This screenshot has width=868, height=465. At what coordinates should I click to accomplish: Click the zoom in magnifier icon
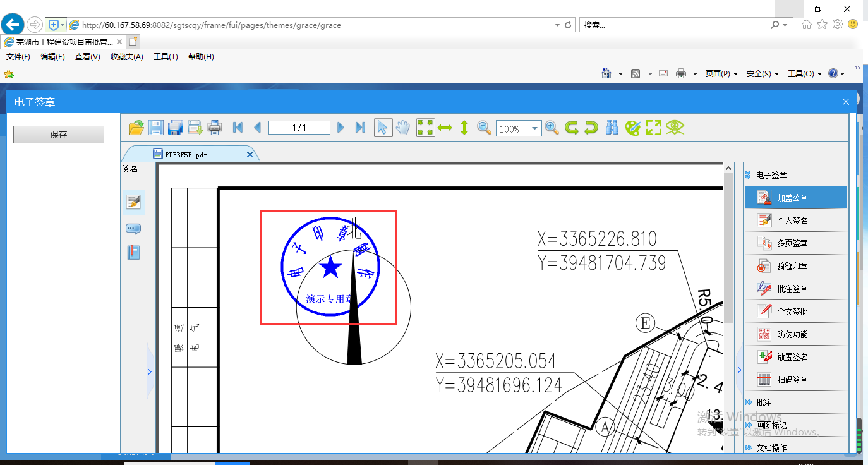click(x=552, y=128)
